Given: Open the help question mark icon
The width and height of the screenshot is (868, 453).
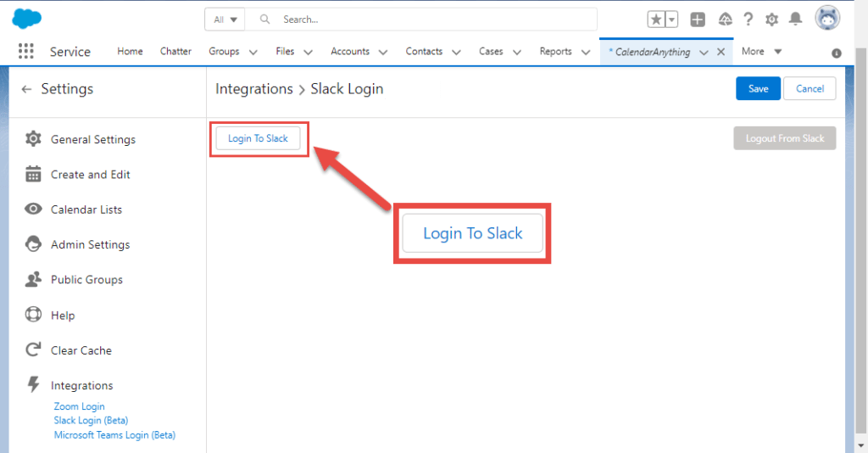Looking at the screenshot, I should 748,20.
